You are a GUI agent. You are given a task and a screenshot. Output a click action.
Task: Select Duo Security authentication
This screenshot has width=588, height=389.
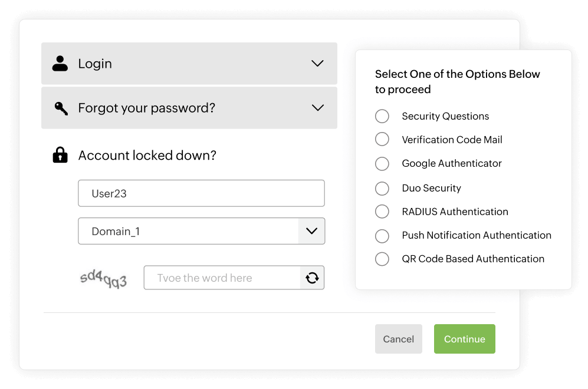pos(382,188)
